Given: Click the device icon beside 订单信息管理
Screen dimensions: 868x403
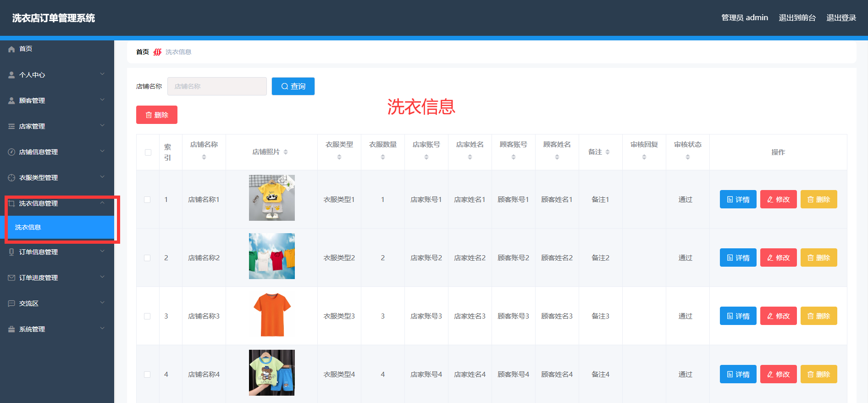Looking at the screenshot, I should coord(11,252).
